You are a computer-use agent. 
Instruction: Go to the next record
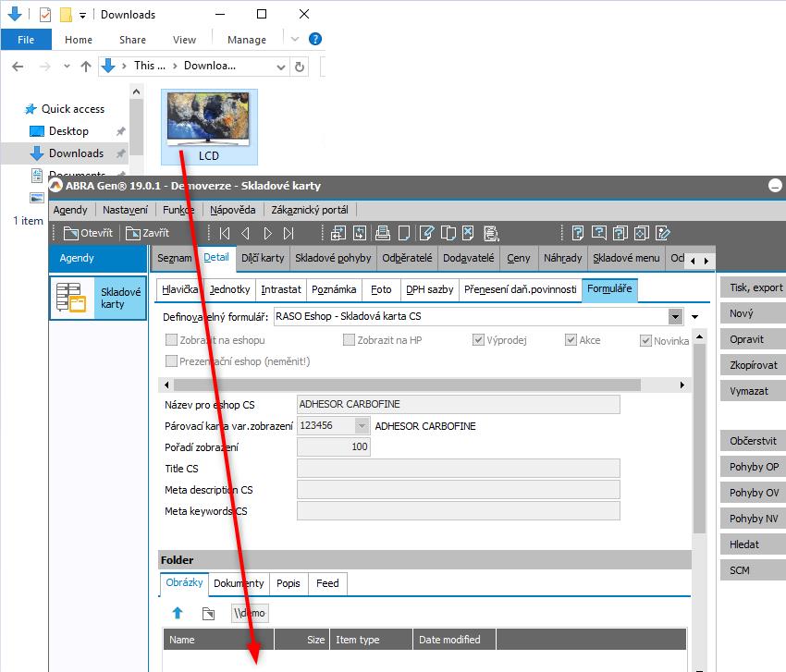pos(267,234)
